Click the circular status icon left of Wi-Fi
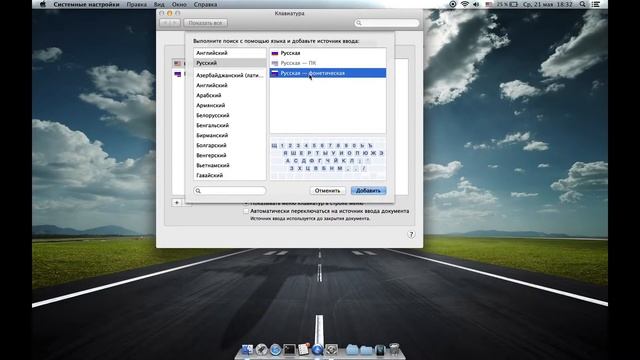This screenshot has height=360, width=640. (453, 4)
